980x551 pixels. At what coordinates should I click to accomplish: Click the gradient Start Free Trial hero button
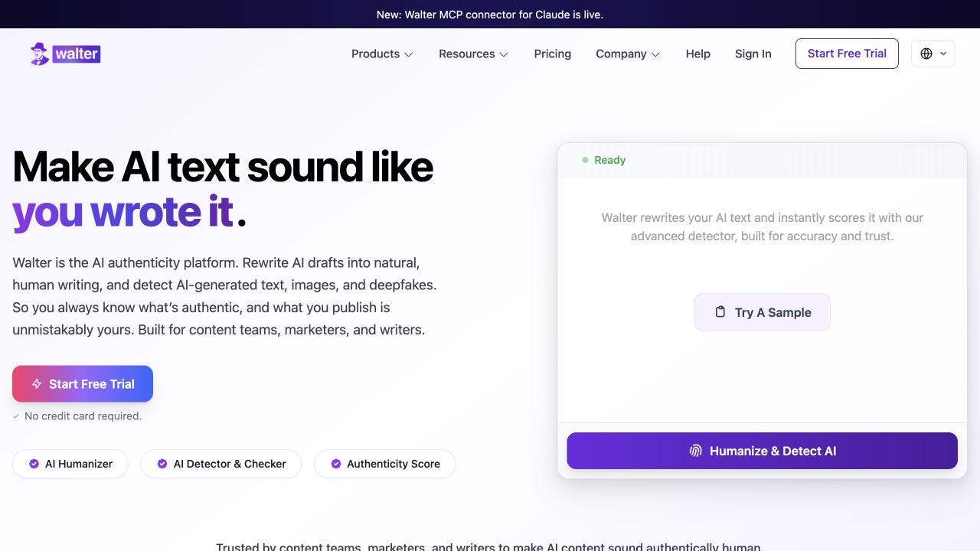tap(83, 384)
